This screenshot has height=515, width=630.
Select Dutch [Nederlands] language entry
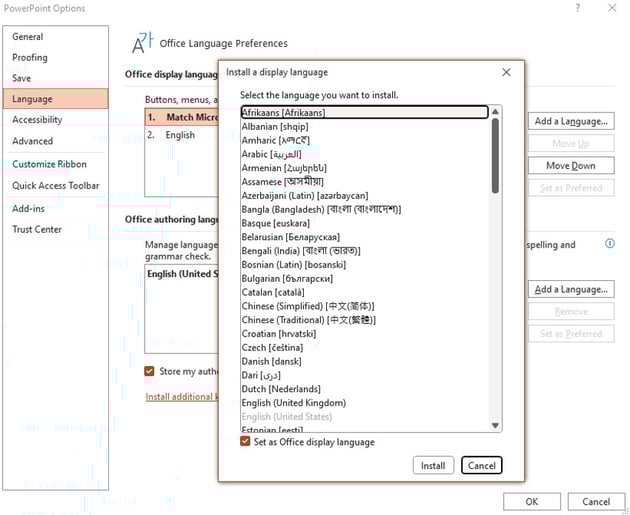coord(281,389)
